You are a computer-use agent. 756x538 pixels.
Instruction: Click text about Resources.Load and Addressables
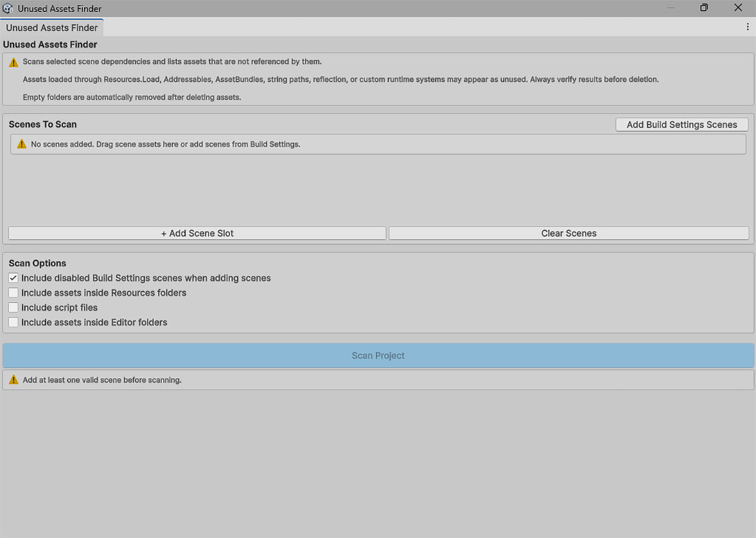click(340, 79)
